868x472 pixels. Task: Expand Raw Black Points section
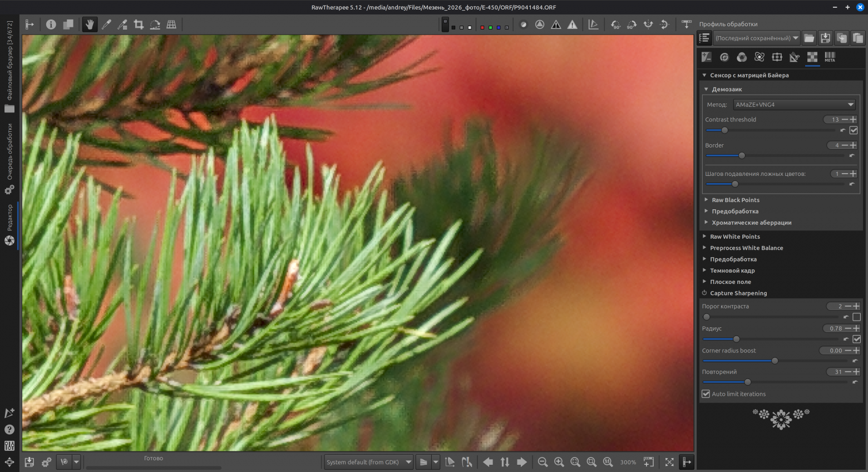tap(736, 200)
